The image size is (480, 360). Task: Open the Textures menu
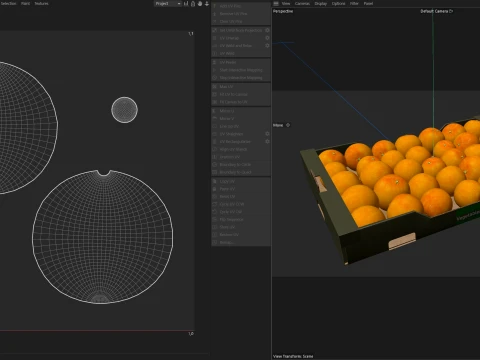pos(41,3)
